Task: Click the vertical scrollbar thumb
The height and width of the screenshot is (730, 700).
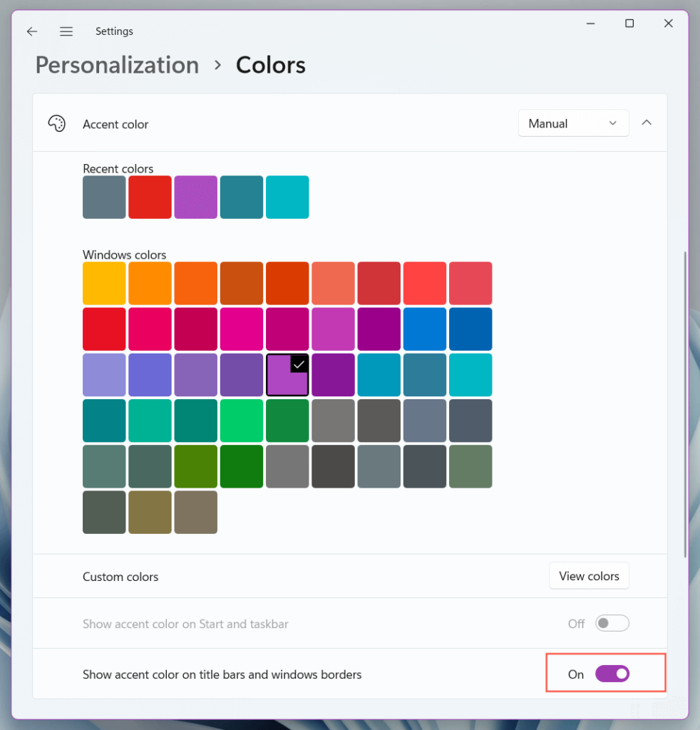Action: (x=684, y=403)
